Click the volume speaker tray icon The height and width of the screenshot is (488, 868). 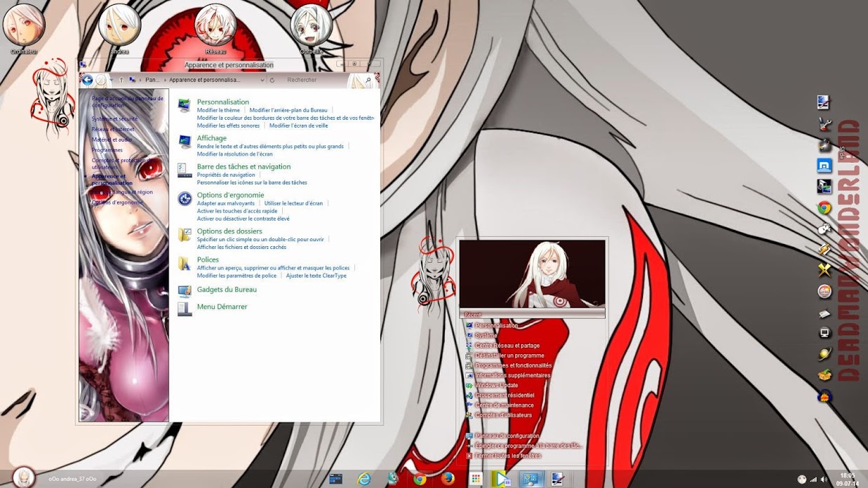[824, 480]
